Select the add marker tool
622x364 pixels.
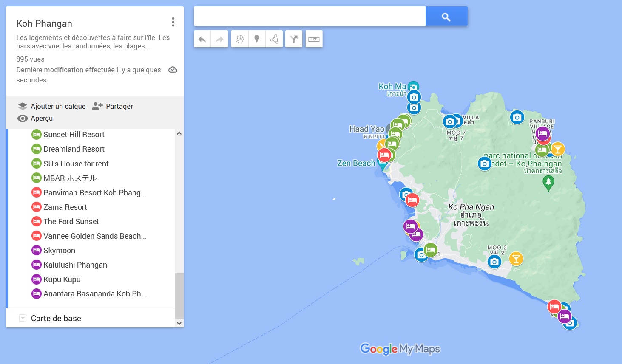[257, 39]
